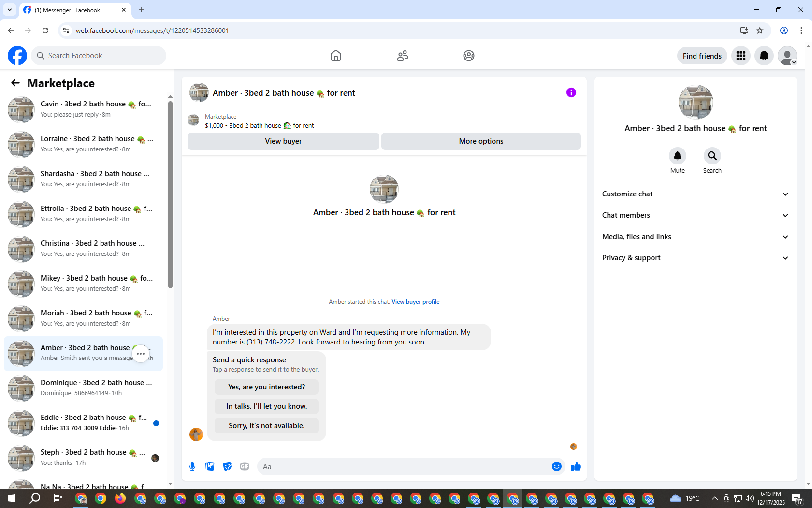The height and width of the screenshot is (508, 812).
Task: Open the conversation with Shardasha
Action: 83,179
